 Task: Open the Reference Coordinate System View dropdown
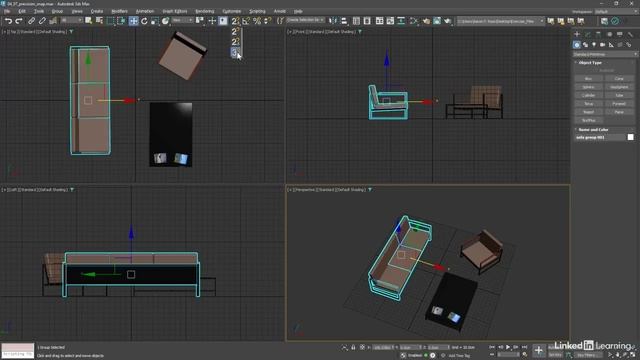pyautogui.click(x=182, y=20)
